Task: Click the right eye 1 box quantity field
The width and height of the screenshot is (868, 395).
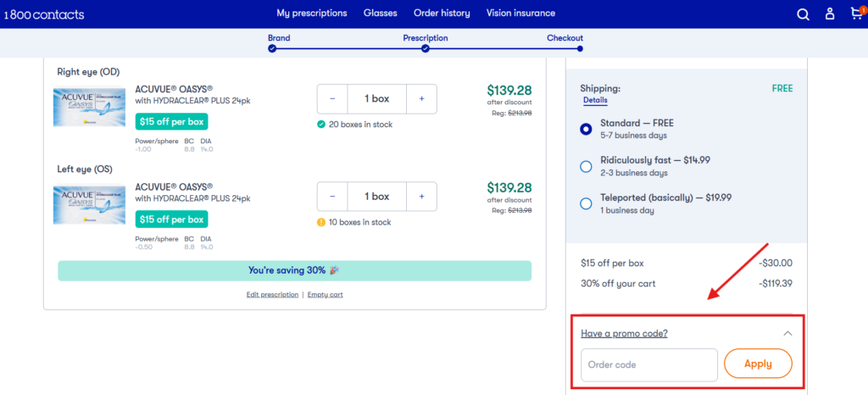Action: point(376,99)
